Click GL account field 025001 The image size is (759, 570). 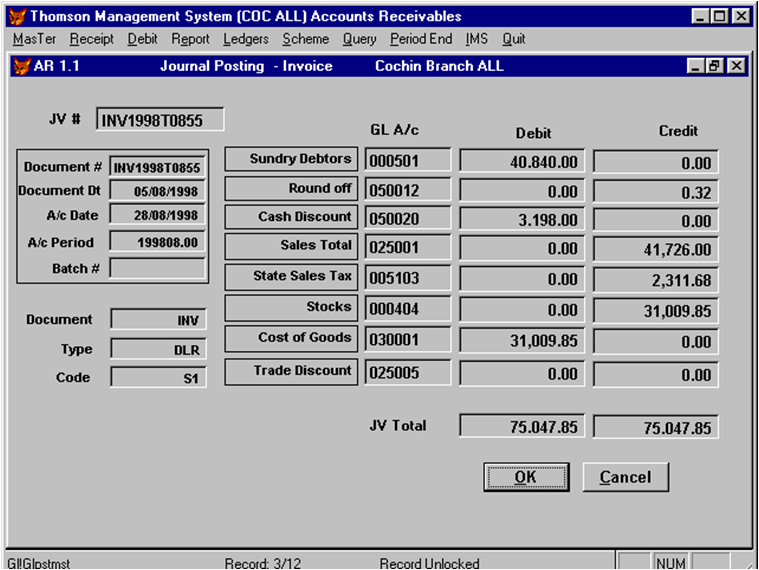tap(408, 247)
